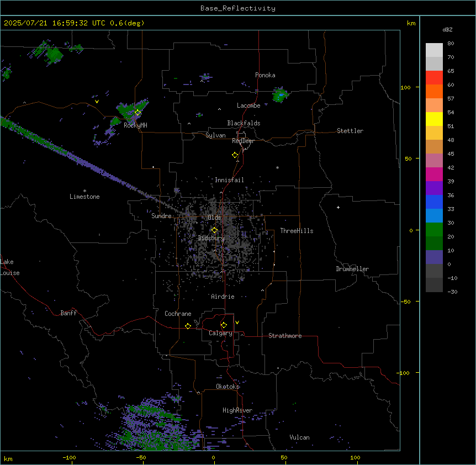This screenshot has width=476, height=465.
Task: Click the RedDeer city label
Action: pyautogui.click(x=243, y=141)
